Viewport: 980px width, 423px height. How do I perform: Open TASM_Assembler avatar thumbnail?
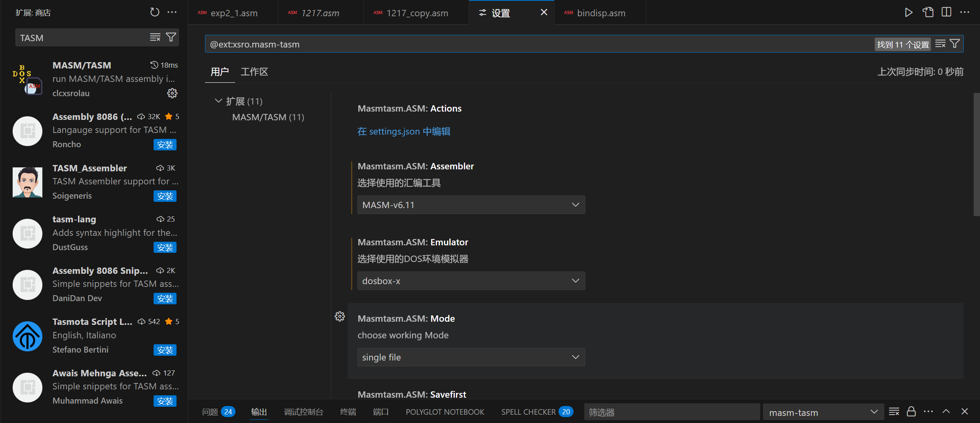click(x=27, y=182)
